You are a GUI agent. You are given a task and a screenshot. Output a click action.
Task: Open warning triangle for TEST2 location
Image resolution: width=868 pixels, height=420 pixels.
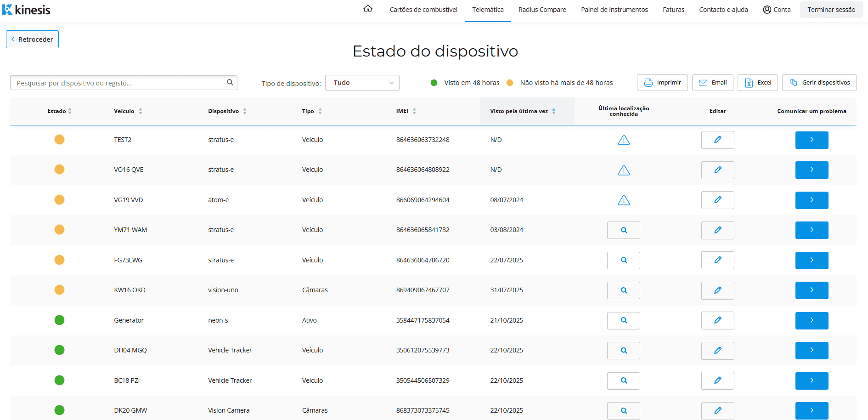[623, 140]
